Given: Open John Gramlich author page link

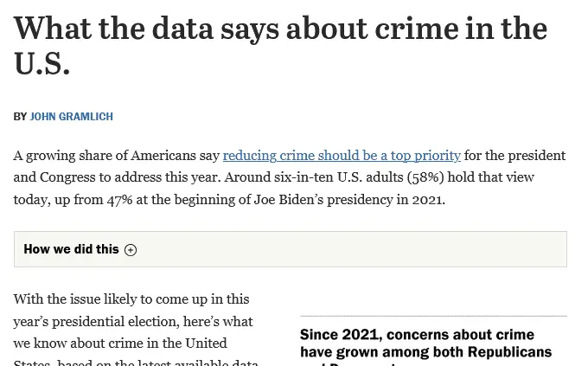Looking at the screenshot, I should tap(71, 116).
